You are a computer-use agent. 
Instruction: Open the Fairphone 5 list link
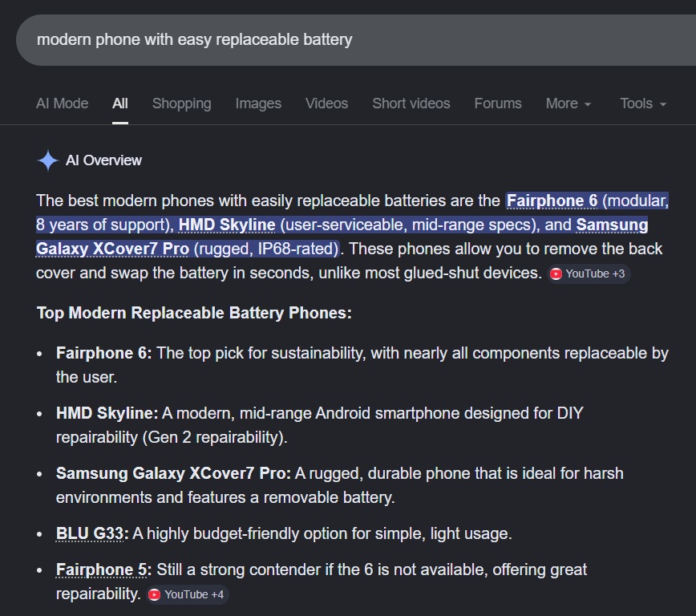pos(103,570)
